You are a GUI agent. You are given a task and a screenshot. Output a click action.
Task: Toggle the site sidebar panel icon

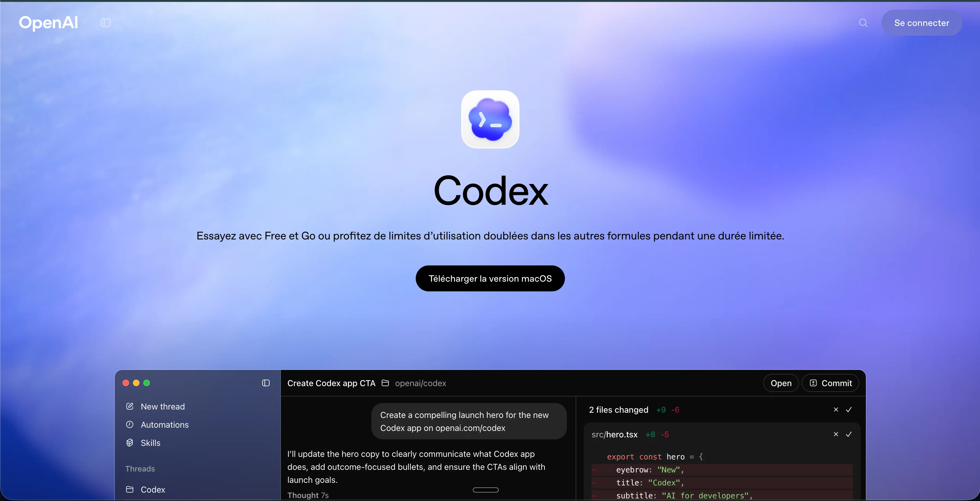click(x=106, y=23)
